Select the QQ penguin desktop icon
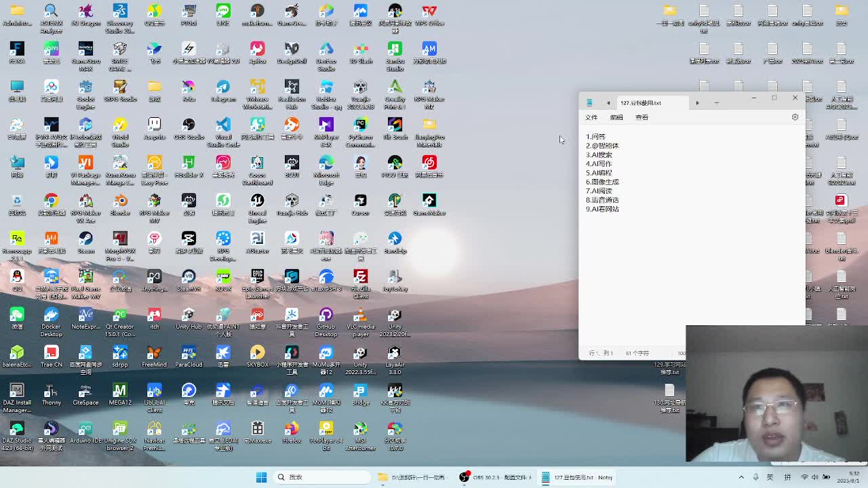The height and width of the screenshot is (488, 868). (17, 281)
